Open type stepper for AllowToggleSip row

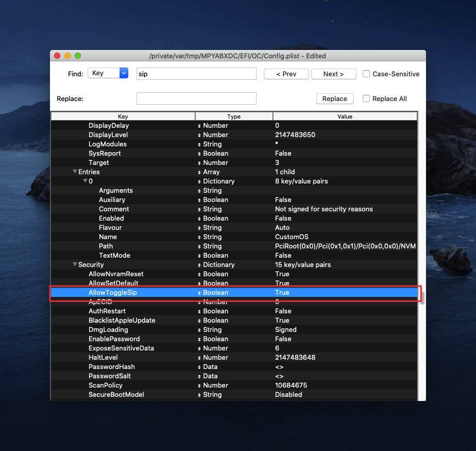tap(199, 293)
